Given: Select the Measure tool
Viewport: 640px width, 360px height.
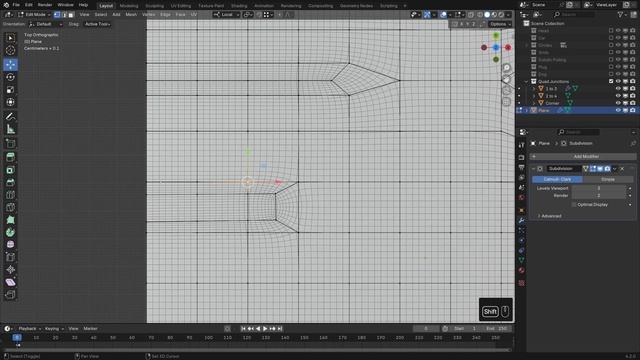Looking at the screenshot, I should coord(10,129).
